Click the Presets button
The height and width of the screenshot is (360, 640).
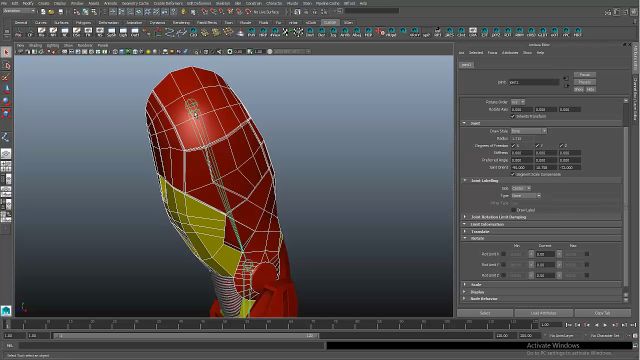click(x=585, y=82)
